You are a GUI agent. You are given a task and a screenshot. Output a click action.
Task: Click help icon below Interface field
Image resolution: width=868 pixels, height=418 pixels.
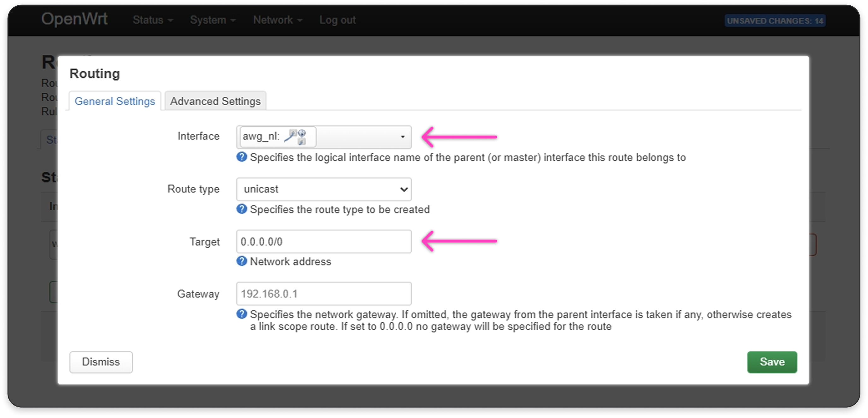pyautogui.click(x=242, y=157)
